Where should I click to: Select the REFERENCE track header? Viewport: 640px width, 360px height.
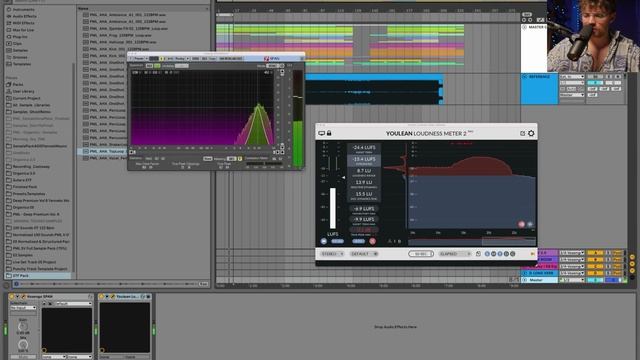coord(540,89)
